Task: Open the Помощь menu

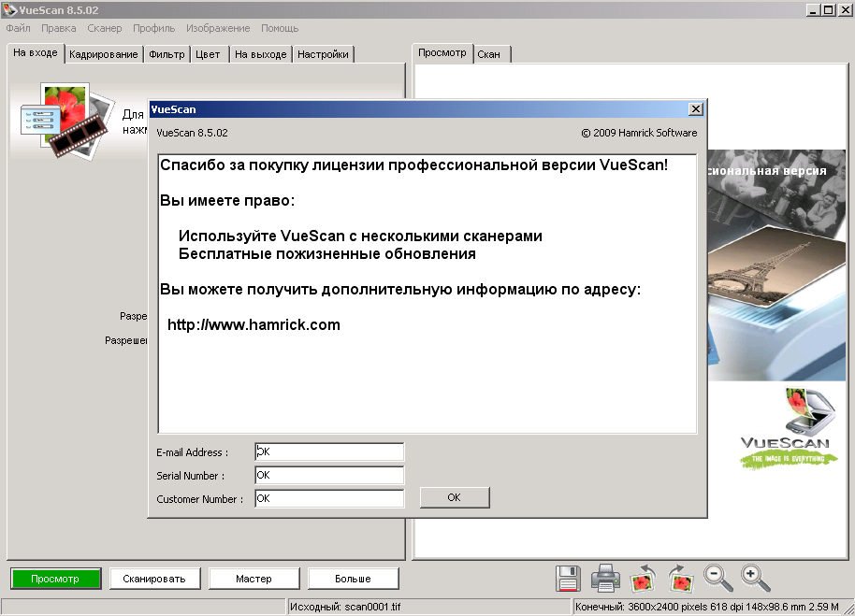Action: point(280,28)
